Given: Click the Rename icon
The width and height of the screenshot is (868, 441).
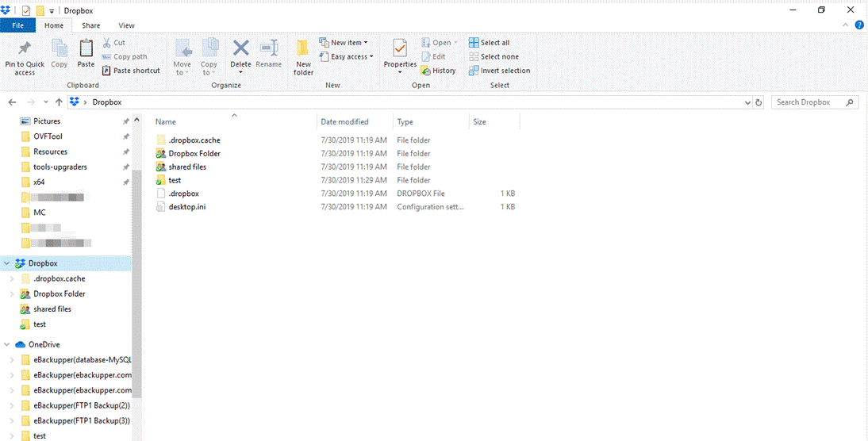Looking at the screenshot, I should pos(269,48).
